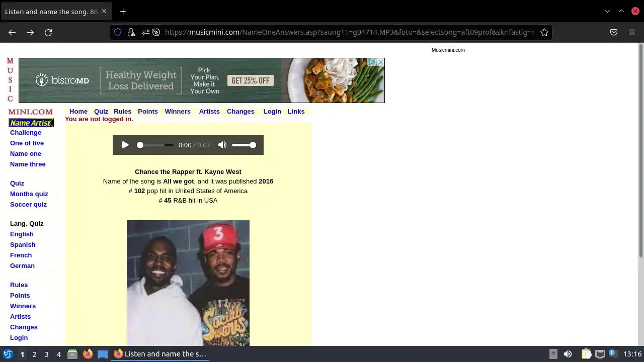Go forward in browser history
644x362 pixels.
[x=30, y=32]
